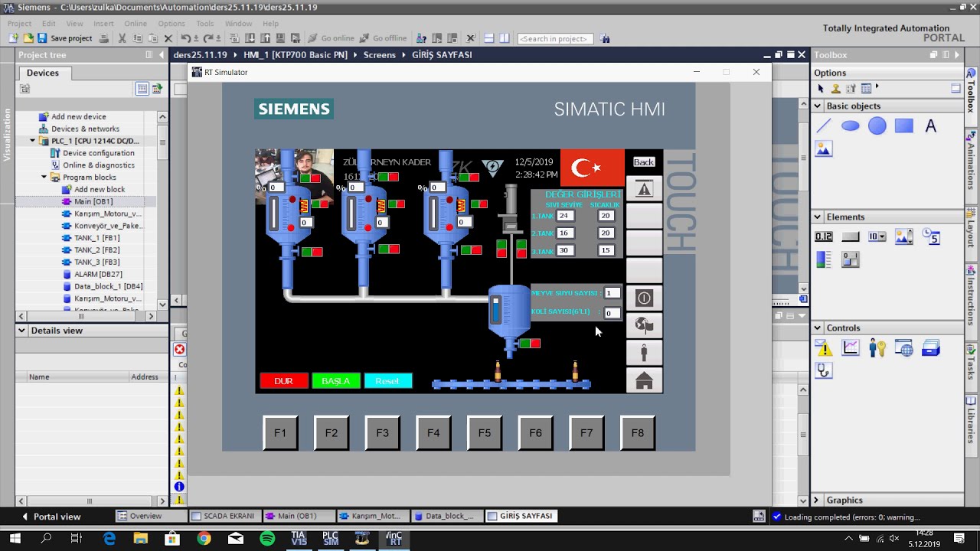This screenshot has width=980, height=551.
Task: Open PLCSIM from Windows taskbar
Action: (330, 539)
